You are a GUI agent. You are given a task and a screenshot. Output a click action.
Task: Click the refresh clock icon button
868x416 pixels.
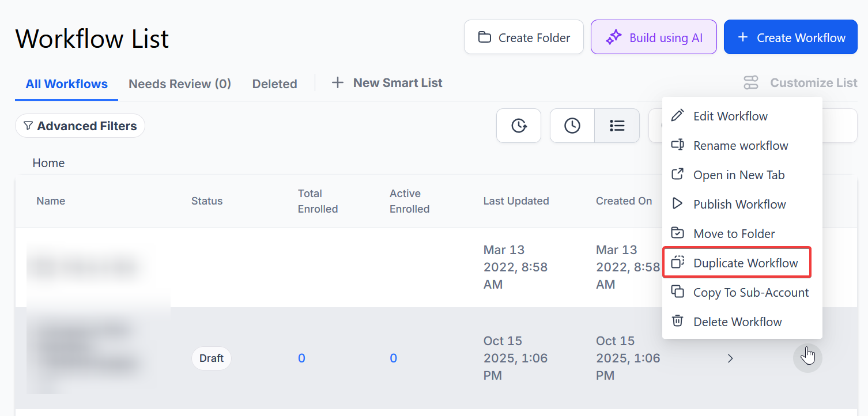click(x=519, y=126)
